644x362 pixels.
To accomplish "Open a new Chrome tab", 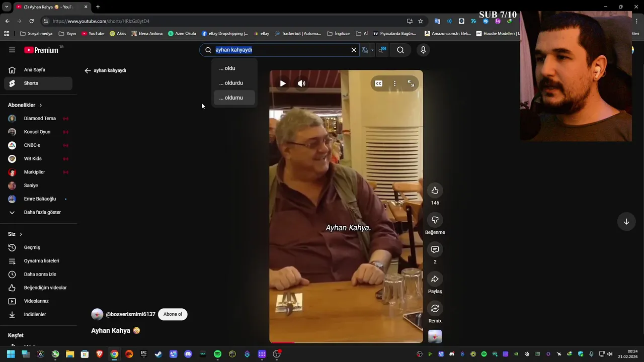I will coord(98,7).
